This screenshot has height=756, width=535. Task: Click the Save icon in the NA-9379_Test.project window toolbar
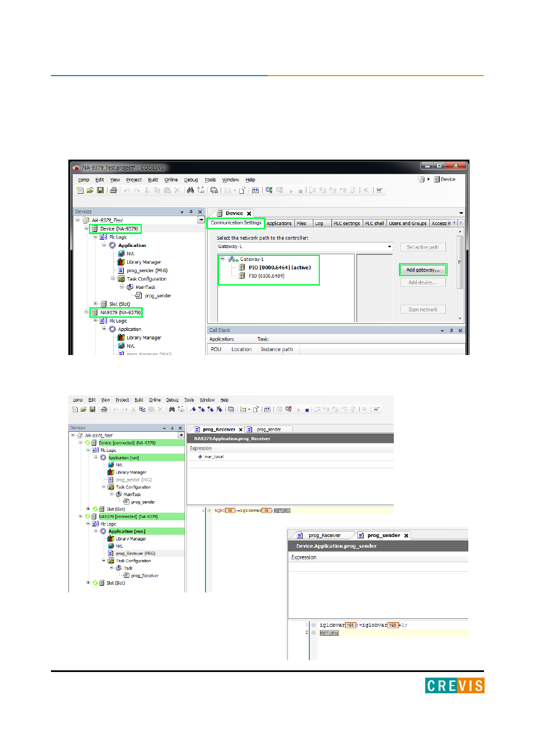[100, 190]
